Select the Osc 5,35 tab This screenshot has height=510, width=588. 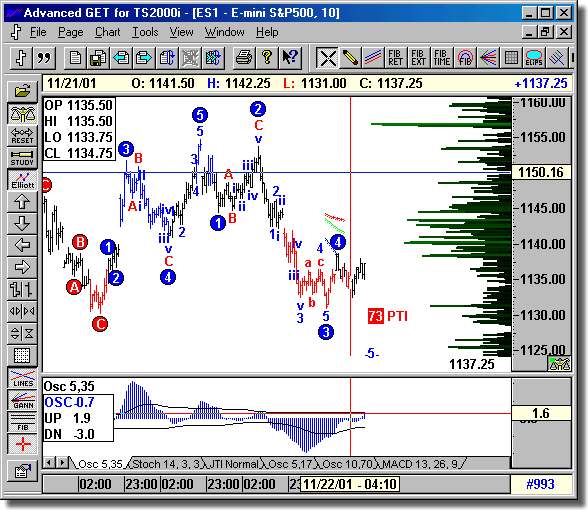(x=100, y=464)
